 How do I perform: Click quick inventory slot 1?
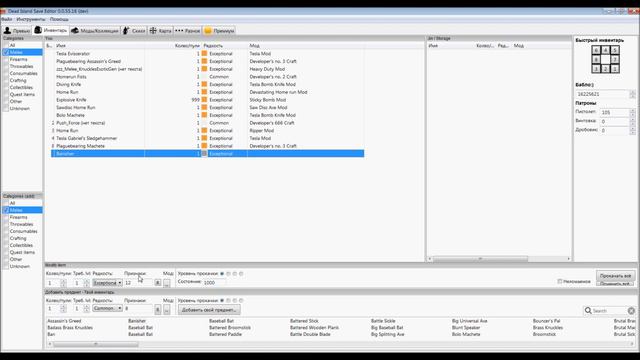(x=615, y=69)
